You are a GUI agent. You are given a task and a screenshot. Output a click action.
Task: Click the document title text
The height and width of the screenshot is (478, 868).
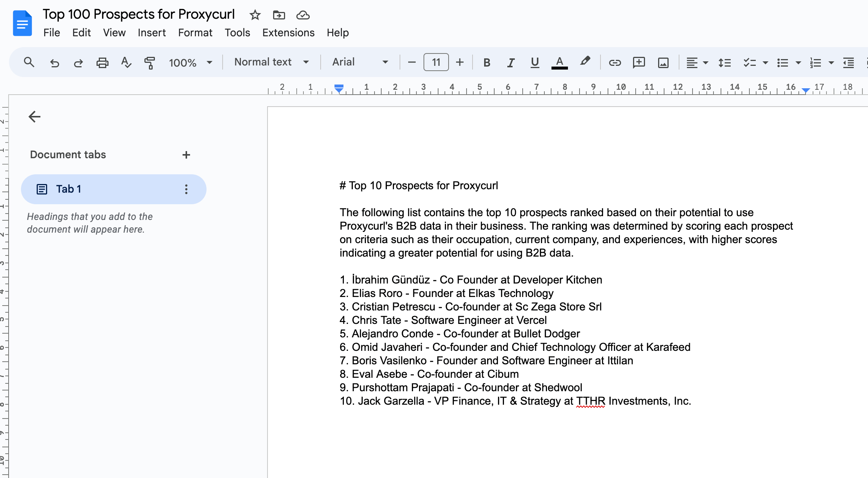pyautogui.click(x=138, y=14)
